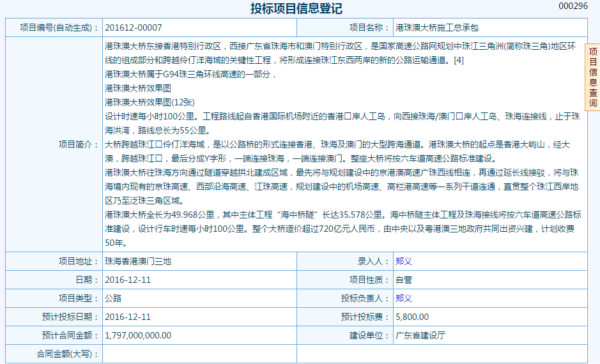The image size is (600, 364).
Task: Select the 项目性质 value 自营
Action: pyautogui.click(x=404, y=280)
